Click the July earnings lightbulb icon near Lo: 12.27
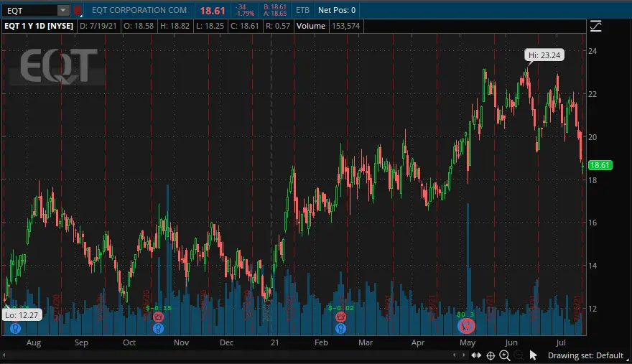The image size is (632, 364). [x=15, y=329]
